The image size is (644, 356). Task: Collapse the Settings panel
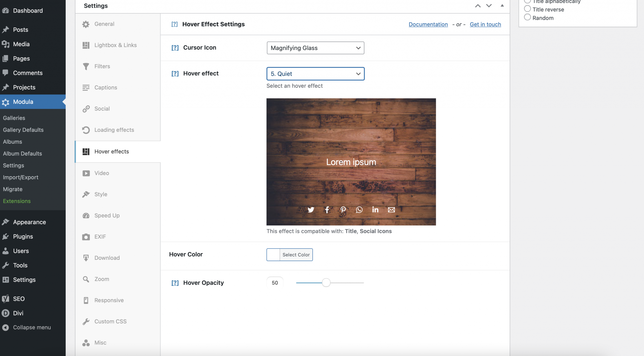[502, 6]
